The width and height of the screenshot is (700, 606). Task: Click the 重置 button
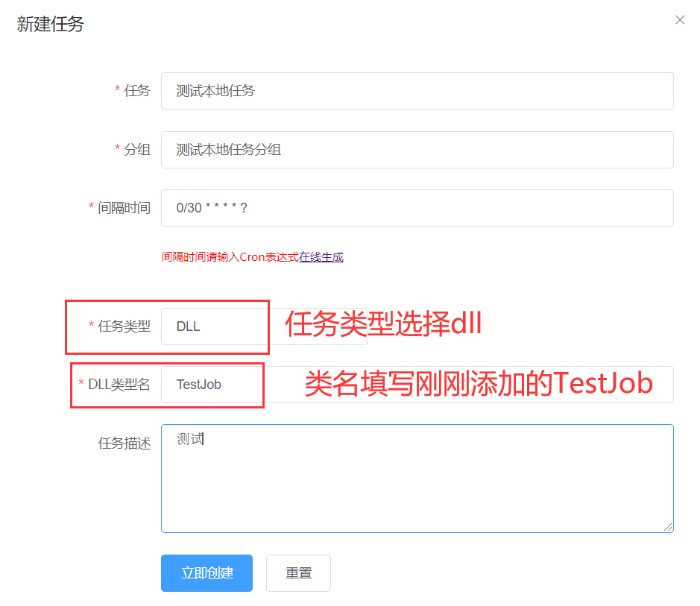coord(298,573)
